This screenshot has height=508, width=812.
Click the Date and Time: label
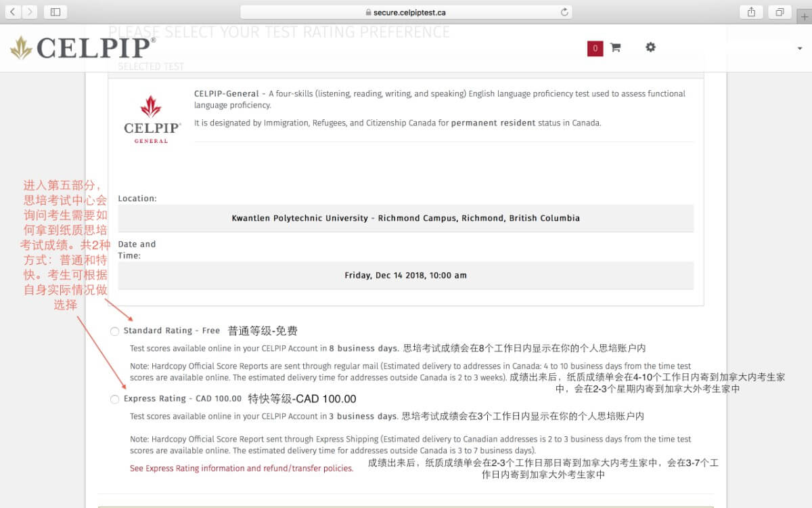coord(137,250)
